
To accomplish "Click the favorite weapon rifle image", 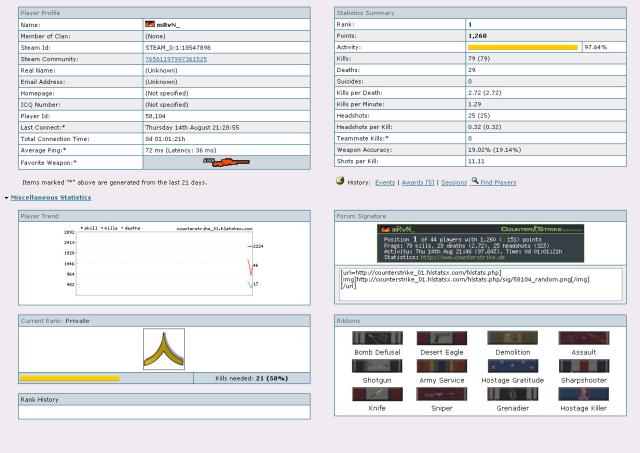I will click(x=225, y=161).
